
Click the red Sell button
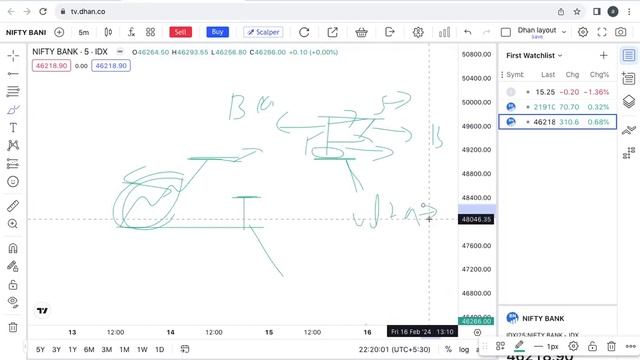[x=180, y=32]
